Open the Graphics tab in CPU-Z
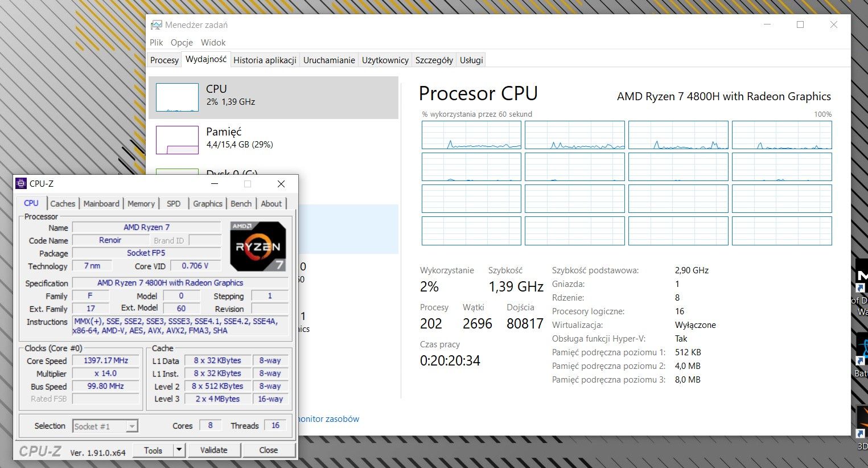This screenshot has height=468, width=868. (208, 204)
